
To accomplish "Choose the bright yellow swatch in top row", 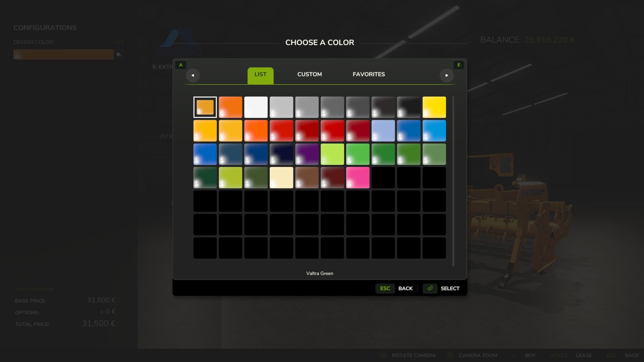I will coord(434,107).
